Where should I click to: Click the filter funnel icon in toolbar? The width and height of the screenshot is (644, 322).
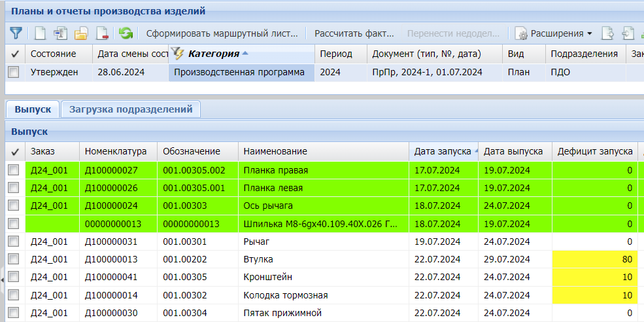pos(16,33)
